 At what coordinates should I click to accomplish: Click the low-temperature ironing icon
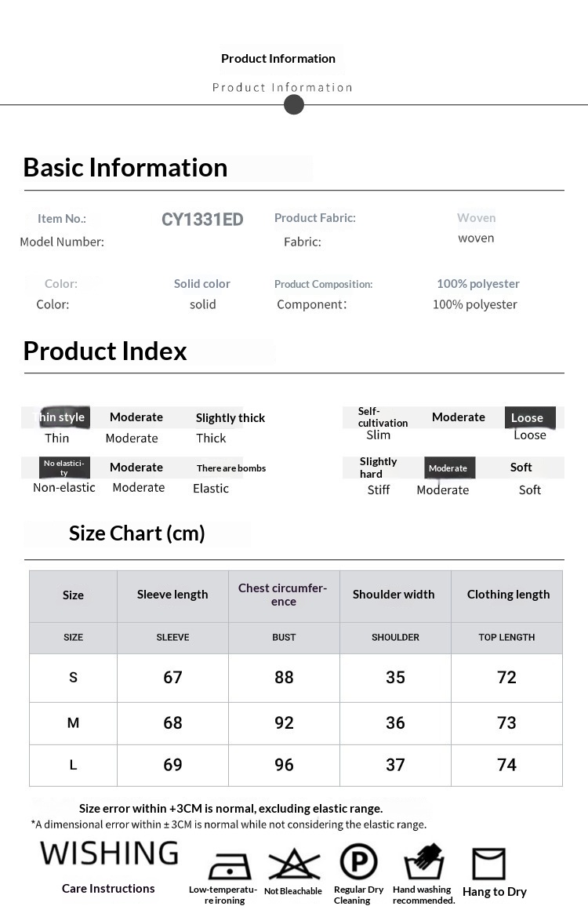coord(230,865)
